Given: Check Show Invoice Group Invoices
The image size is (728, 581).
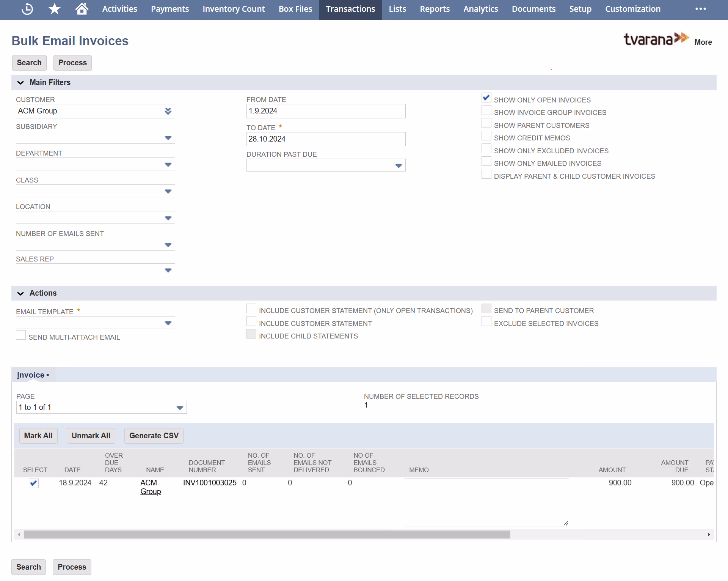Looking at the screenshot, I should [x=486, y=110].
